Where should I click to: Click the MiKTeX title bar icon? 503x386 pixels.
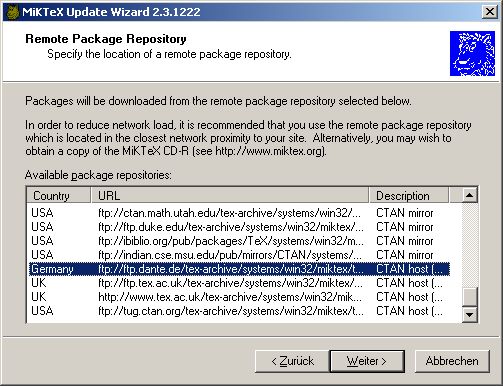tap(13, 12)
